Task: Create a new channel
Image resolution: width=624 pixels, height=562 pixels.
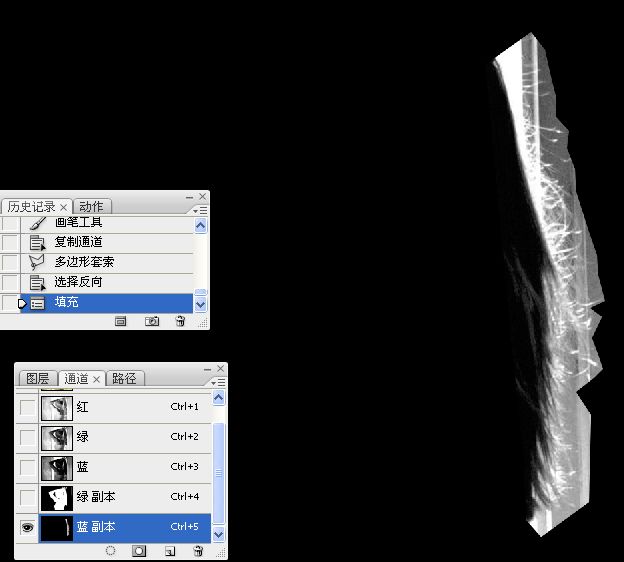Action: tap(170, 551)
